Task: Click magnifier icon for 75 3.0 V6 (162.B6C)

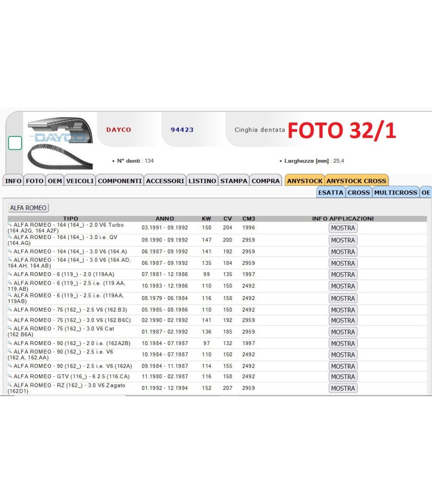Action: click(x=10, y=320)
